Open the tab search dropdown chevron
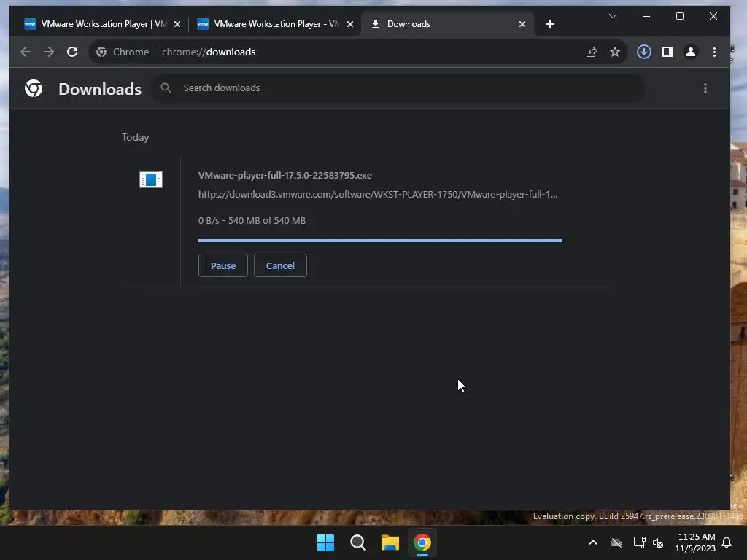 (x=613, y=16)
